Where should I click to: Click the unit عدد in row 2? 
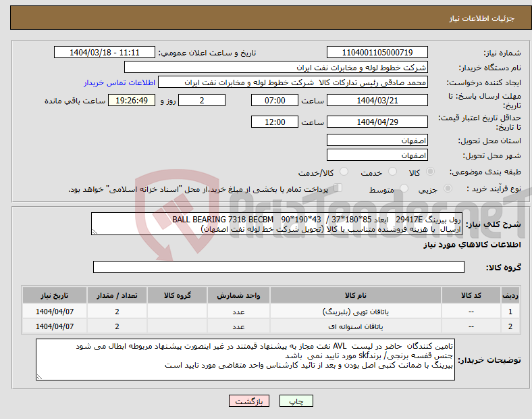click(238, 326)
